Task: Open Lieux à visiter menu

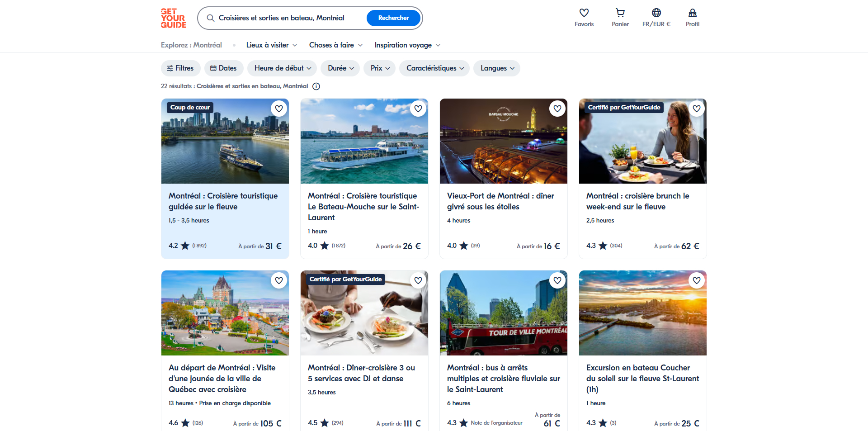Action: tap(272, 45)
